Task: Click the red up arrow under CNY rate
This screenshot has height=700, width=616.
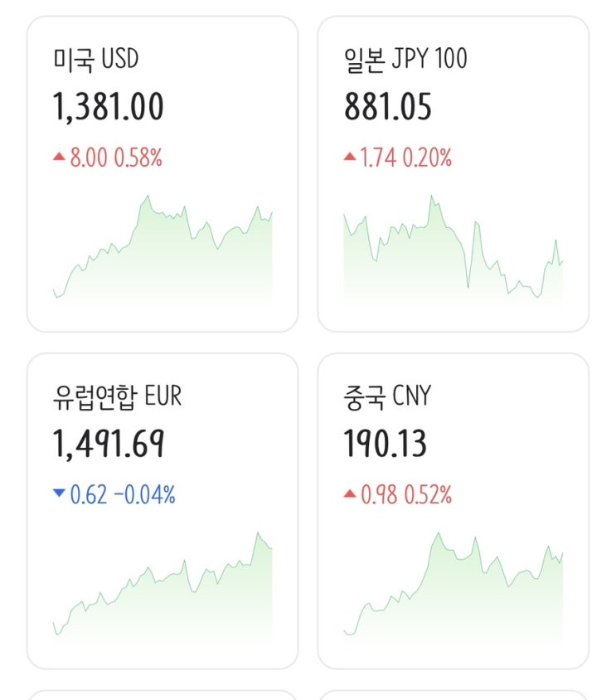Action: tap(350, 494)
